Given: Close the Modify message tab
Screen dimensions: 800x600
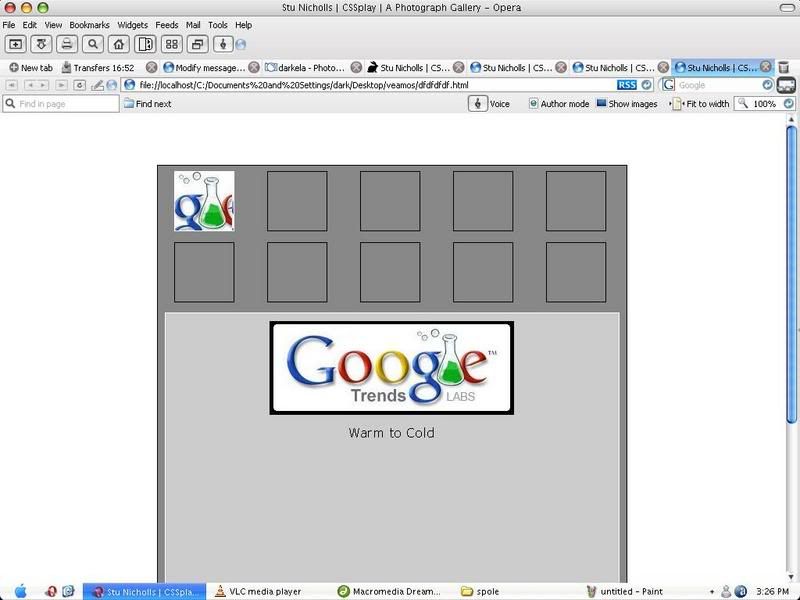Looking at the screenshot, I should [254, 67].
